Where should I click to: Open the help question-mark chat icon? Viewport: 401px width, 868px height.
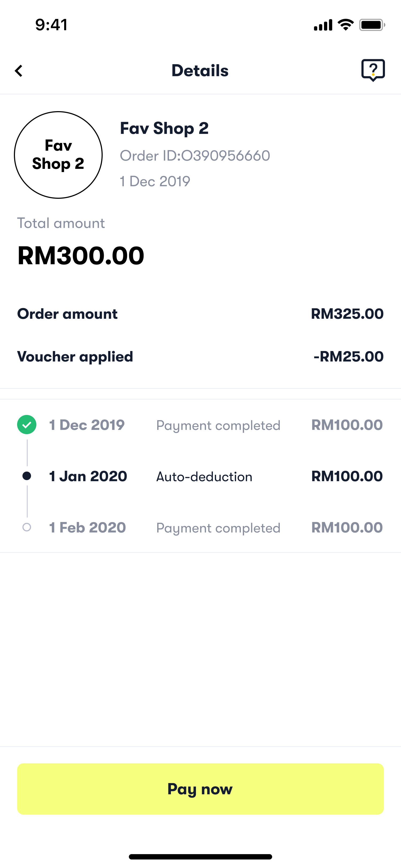pyautogui.click(x=373, y=70)
